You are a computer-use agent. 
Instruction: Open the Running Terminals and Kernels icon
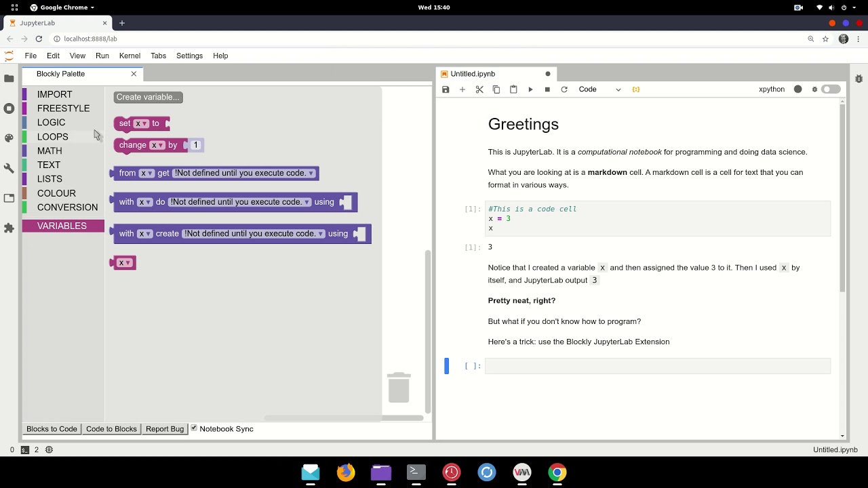point(9,108)
